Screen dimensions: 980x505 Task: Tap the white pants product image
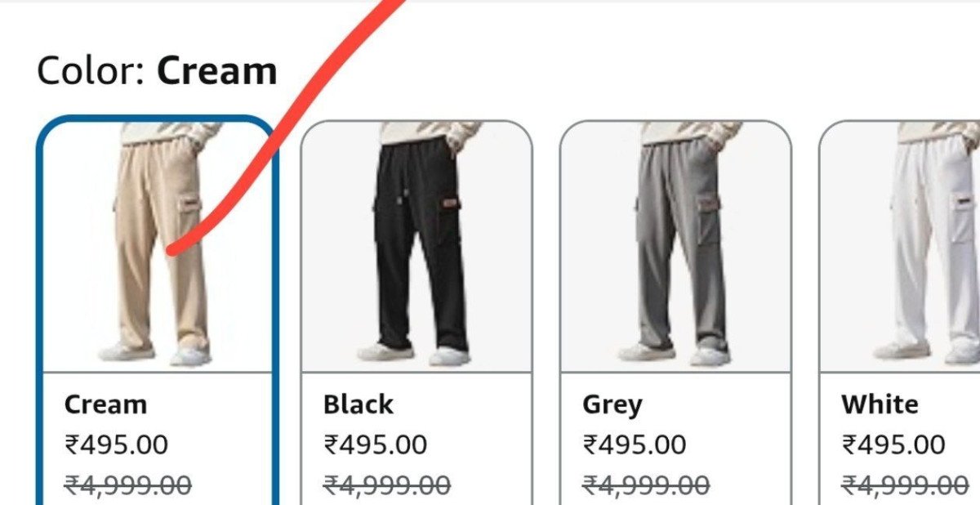point(900,246)
